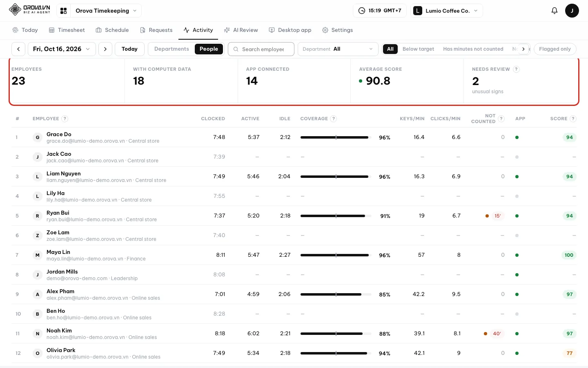The height and width of the screenshot is (368, 588).
Task: Show Needs Review help tooltip
Action: click(516, 69)
